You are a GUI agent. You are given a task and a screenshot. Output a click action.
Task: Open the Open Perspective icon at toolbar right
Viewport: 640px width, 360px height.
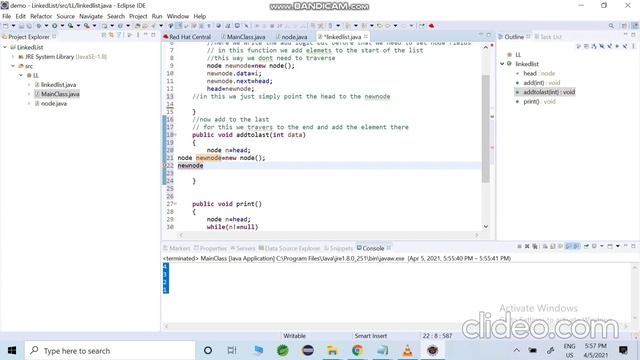[624, 26]
